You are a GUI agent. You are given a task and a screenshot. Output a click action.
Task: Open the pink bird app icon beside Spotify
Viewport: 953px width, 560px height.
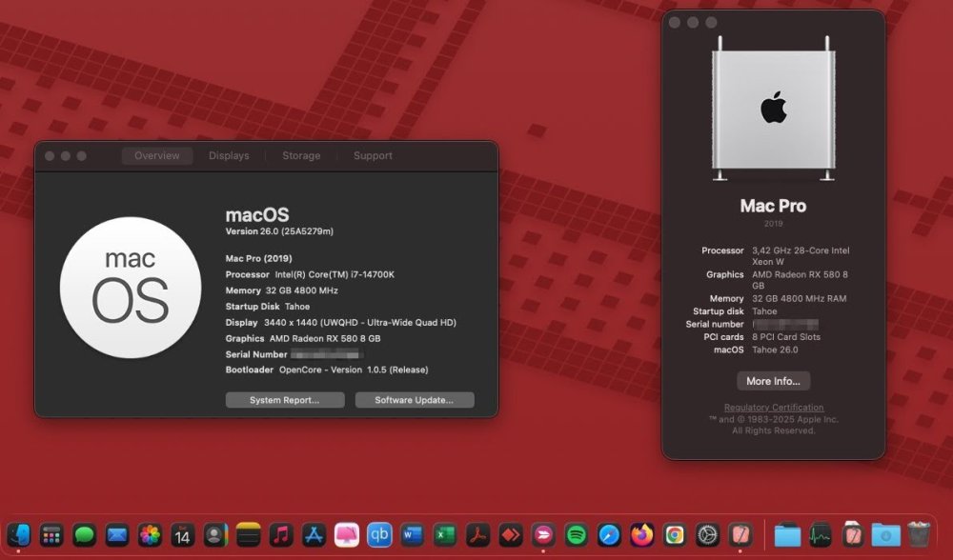[543, 535]
